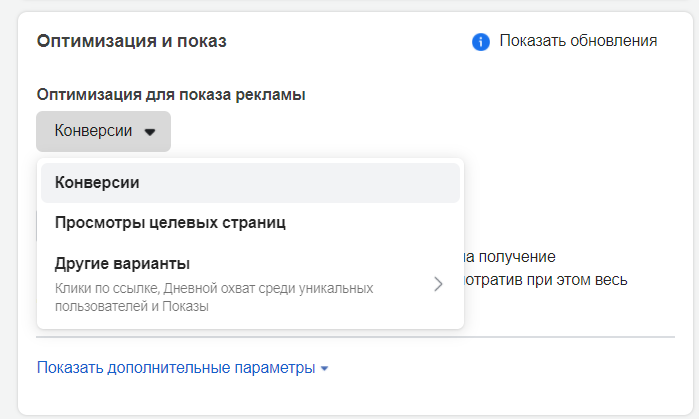The image size is (699, 419).
Task: Click the text 'потратив при этом весь'
Action: 546,279
